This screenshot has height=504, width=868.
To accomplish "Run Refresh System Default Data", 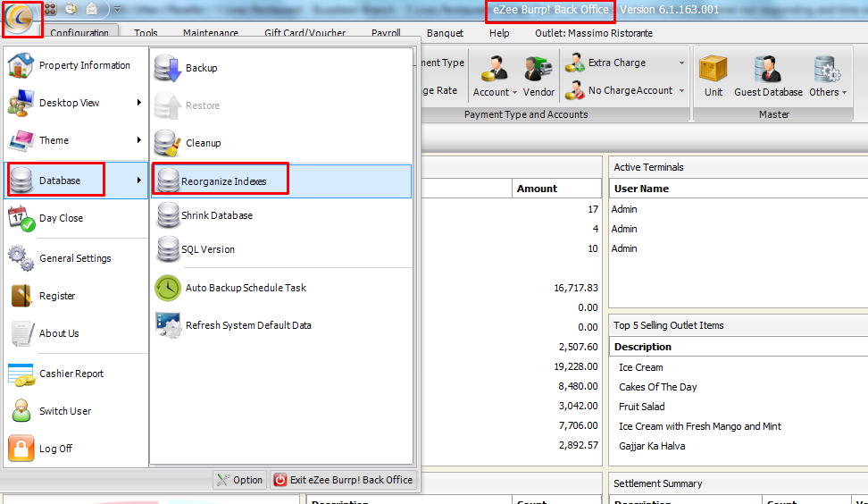I will pyautogui.click(x=281, y=325).
